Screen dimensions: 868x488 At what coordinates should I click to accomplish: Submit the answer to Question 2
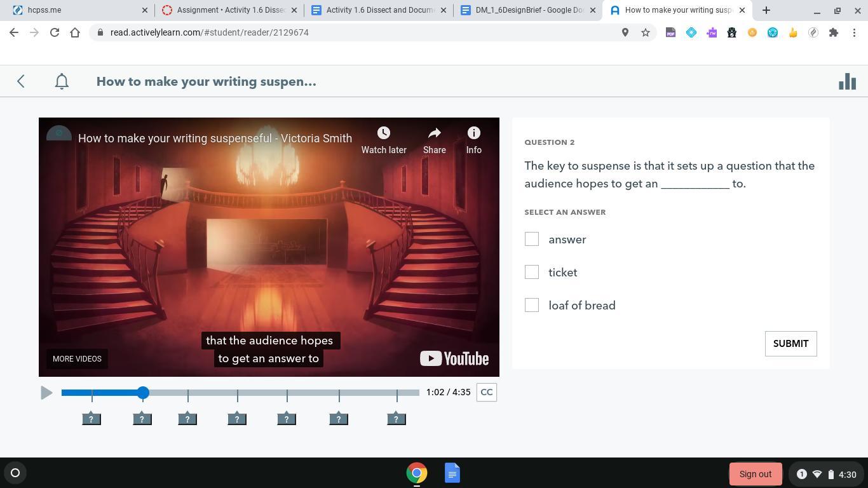click(790, 344)
